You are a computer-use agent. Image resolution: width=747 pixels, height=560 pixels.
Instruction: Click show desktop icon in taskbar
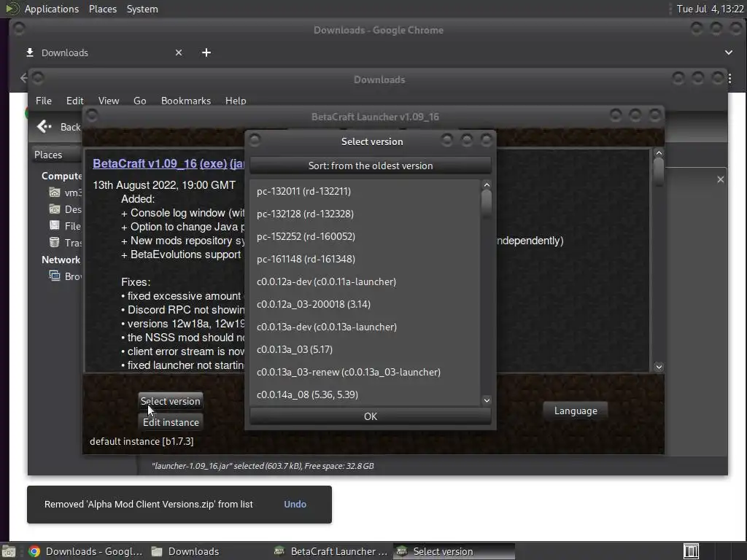coord(9,551)
